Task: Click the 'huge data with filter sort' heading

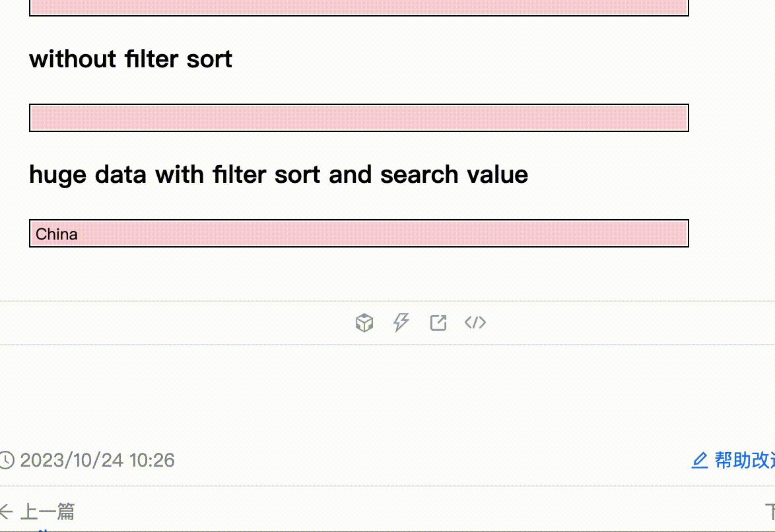Action: coord(279,175)
